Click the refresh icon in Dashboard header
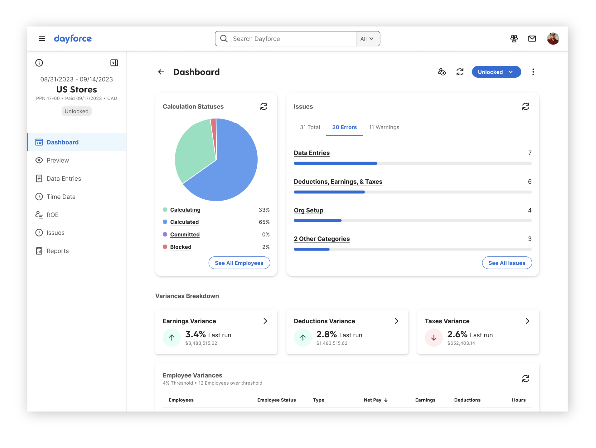Viewport: 596px width, 448px height. point(460,72)
